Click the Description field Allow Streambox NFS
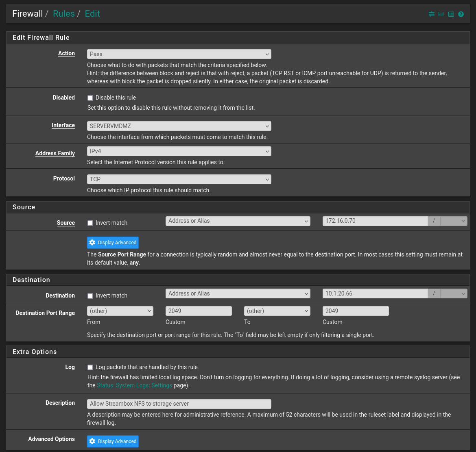 click(x=179, y=404)
